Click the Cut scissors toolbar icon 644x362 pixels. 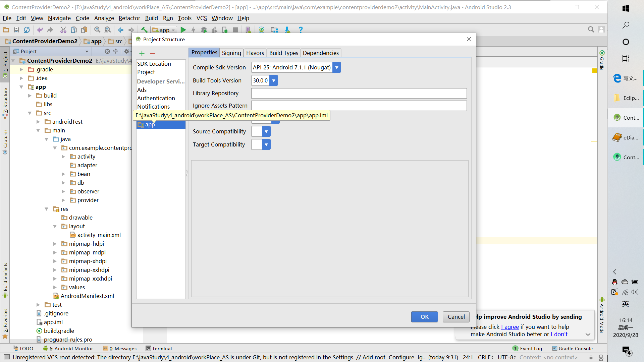click(x=63, y=30)
